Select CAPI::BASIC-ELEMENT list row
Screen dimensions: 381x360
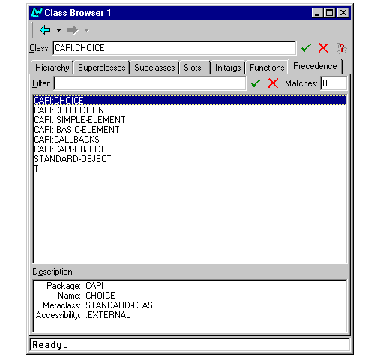click(x=190, y=129)
